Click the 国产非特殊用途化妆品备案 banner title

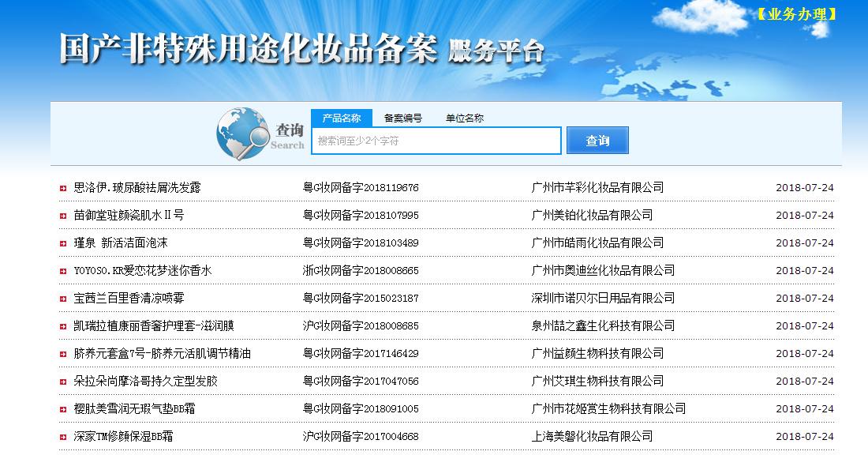[248, 49]
